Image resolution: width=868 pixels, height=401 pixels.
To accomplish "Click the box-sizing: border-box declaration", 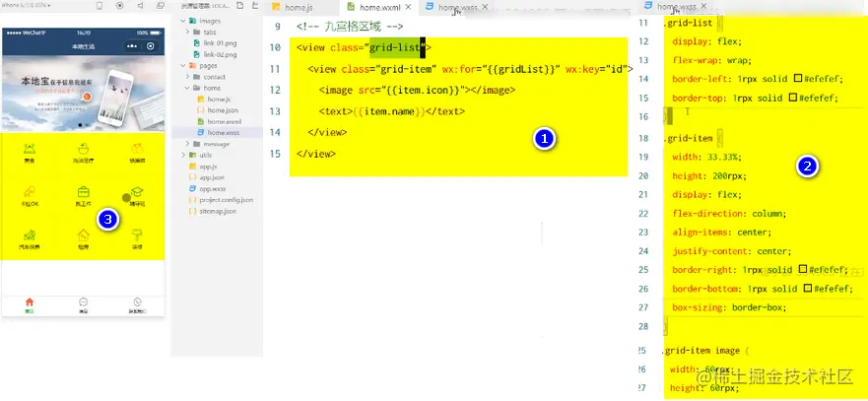I will (x=730, y=306).
